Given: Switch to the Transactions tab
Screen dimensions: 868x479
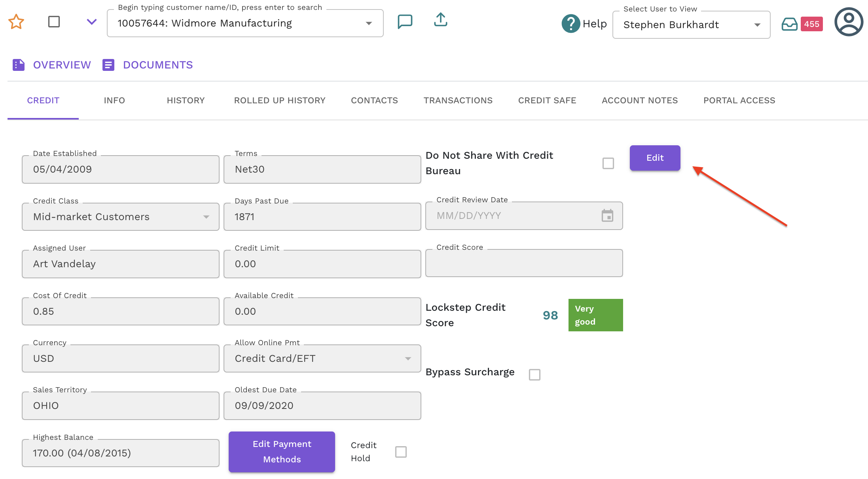Looking at the screenshot, I should [458, 101].
